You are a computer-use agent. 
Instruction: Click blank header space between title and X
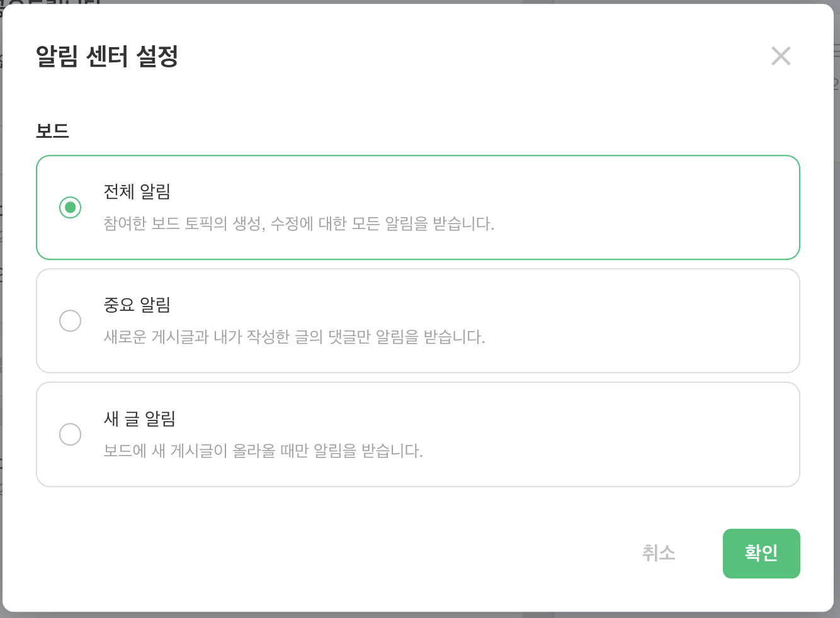tap(472, 56)
